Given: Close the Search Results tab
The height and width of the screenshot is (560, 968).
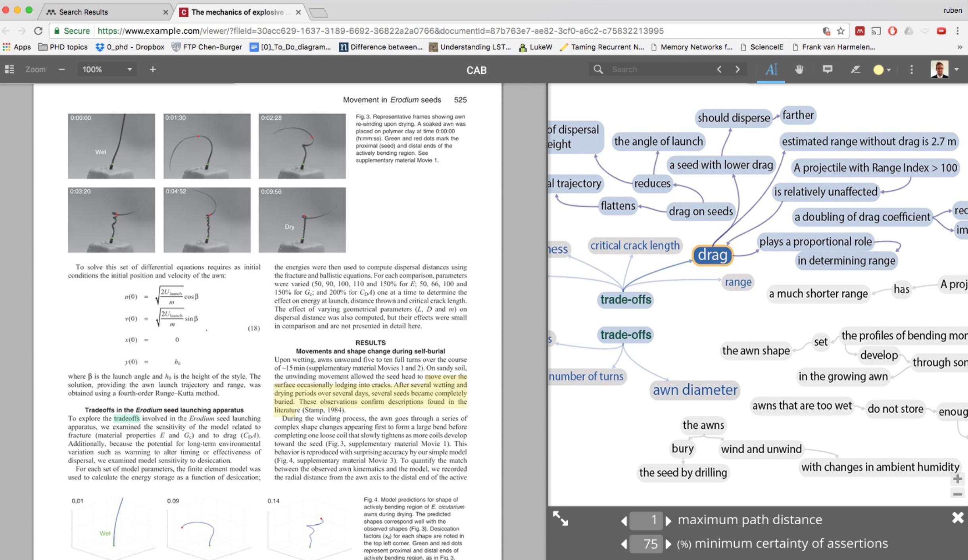Looking at the screenshot, I should click(165, 12).
